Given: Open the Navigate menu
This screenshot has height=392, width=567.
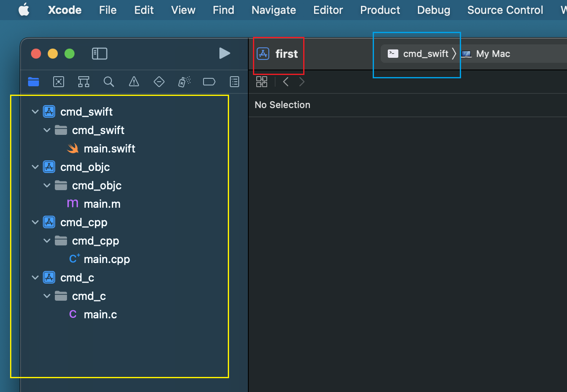Looking at the screenshot, I should (274, 10).
